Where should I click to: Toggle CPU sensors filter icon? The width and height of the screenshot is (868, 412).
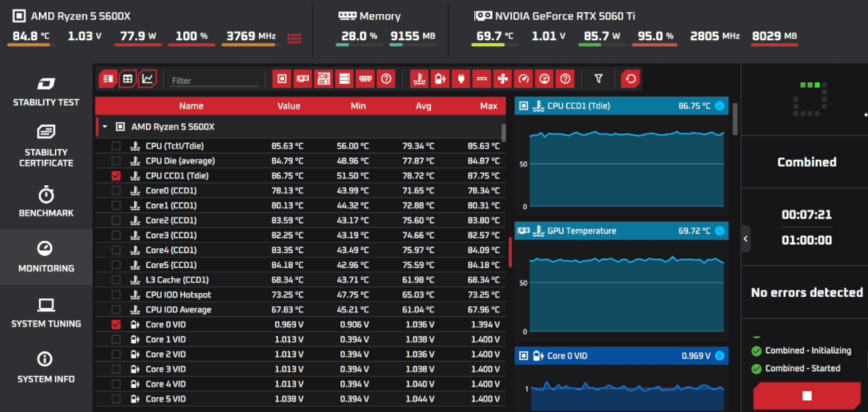(282, 79)
